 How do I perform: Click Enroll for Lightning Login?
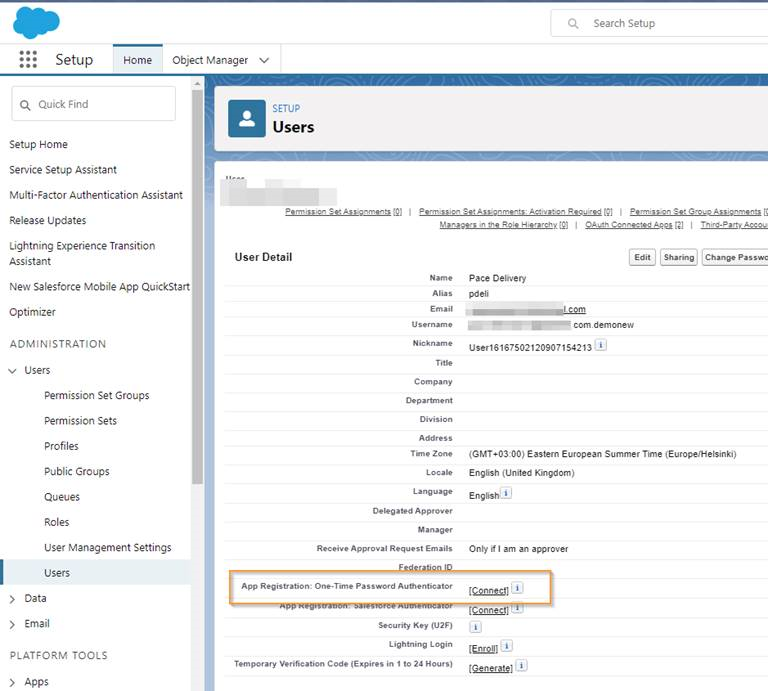[483, 649]
